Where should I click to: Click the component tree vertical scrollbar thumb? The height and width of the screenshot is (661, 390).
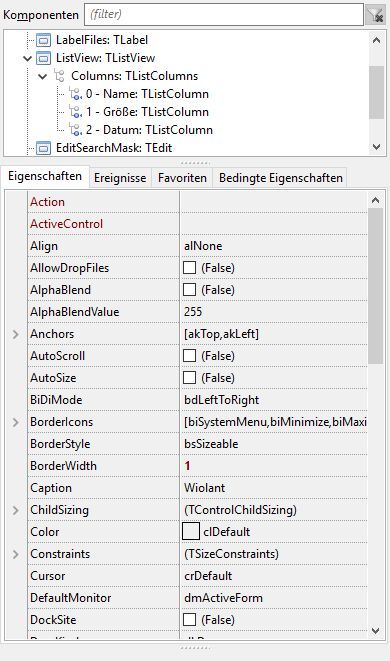pos(376,92)
